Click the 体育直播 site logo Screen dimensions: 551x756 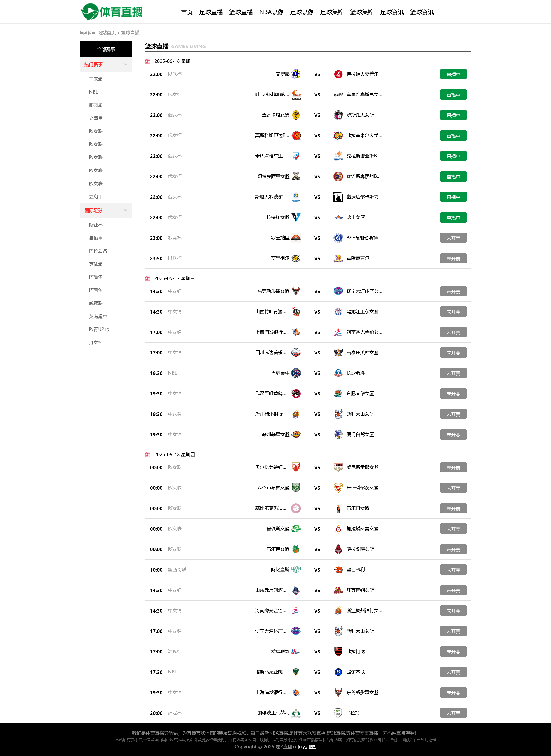coord(111,12)
